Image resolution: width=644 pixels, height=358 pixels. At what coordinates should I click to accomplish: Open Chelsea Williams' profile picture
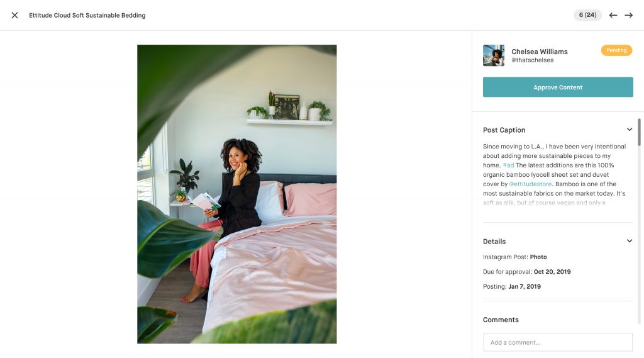click(494, 55)
